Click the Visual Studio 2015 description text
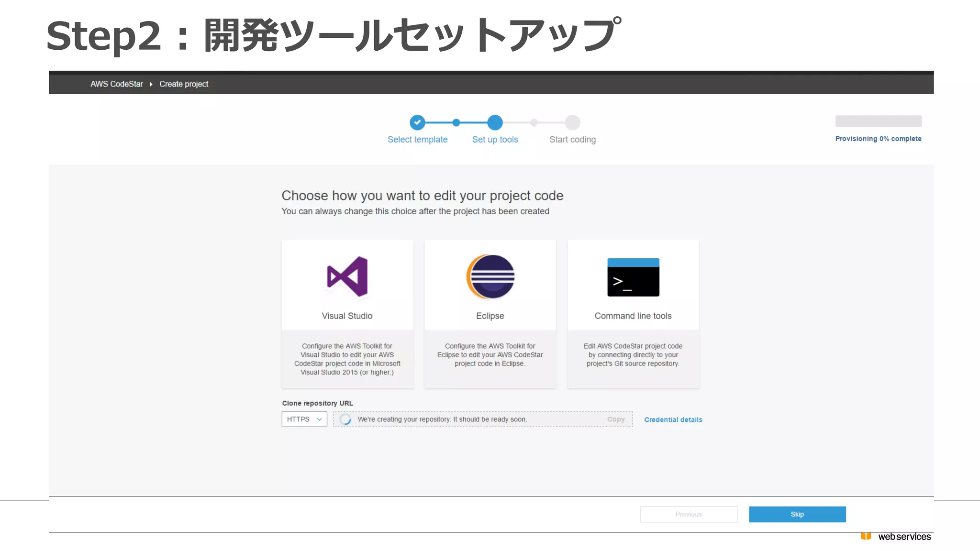The width and height of the screenshot is (980, 551). click(347, 359)
